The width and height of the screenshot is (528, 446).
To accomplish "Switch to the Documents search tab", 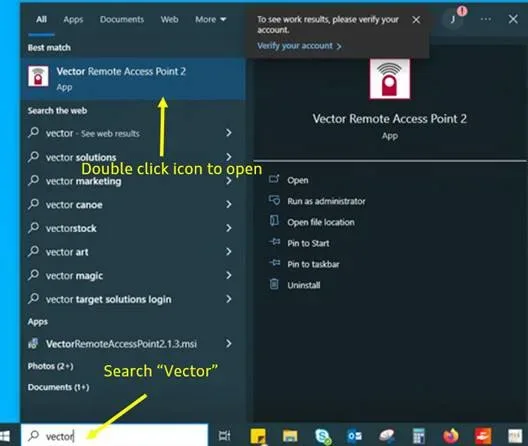I will pyautogui.click(x=122, y=20).
